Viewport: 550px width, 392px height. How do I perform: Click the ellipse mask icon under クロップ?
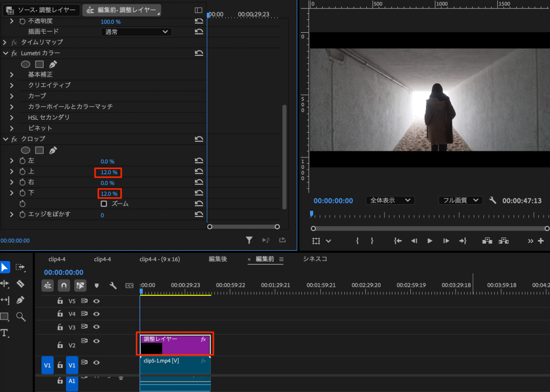pos(25,150)
